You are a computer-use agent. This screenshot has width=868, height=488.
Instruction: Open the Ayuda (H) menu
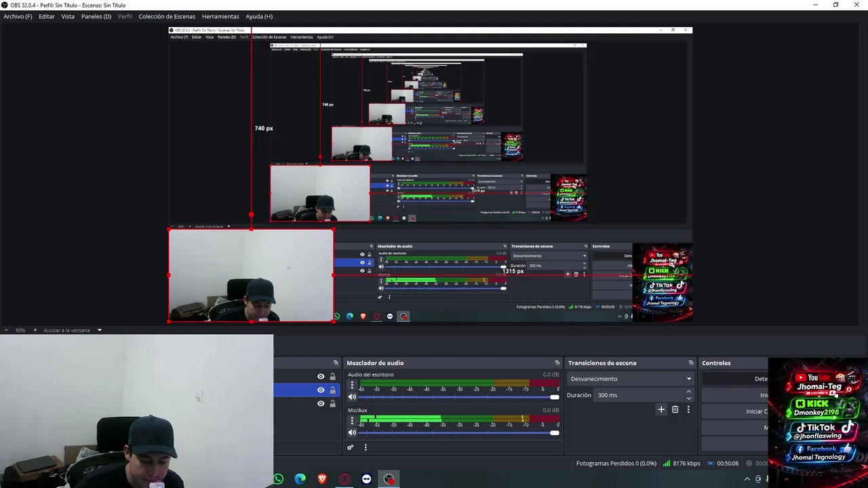tap(259, 16)
